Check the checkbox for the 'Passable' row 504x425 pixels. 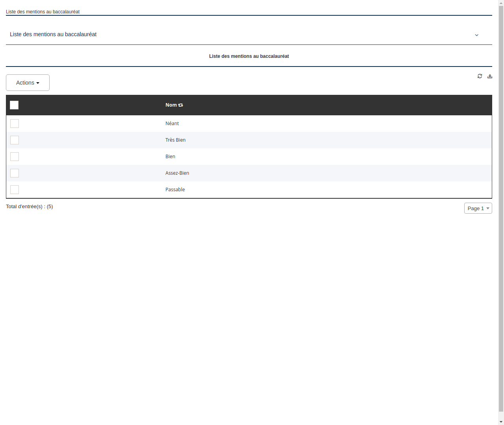point(15,190)
